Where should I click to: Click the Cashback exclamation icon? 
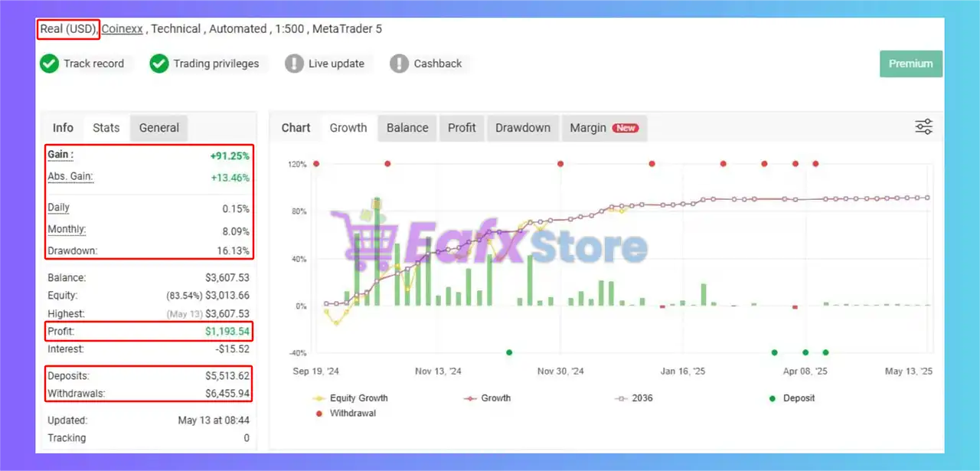(x=399, y=64)
